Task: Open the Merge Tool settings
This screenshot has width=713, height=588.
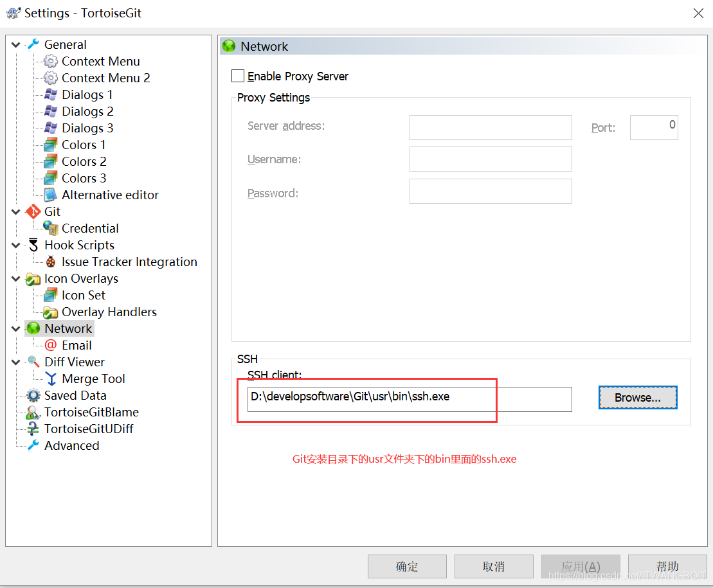Action: tap(93, 379)
